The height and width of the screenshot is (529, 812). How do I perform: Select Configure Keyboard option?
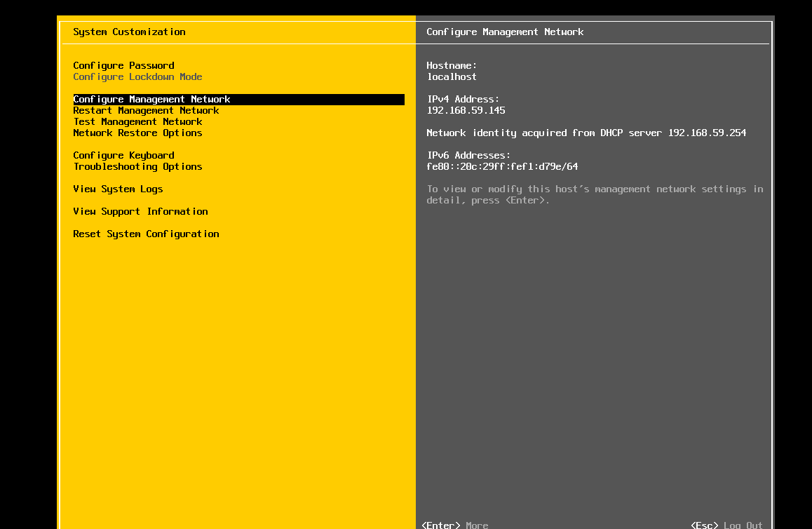pos(123,156)
